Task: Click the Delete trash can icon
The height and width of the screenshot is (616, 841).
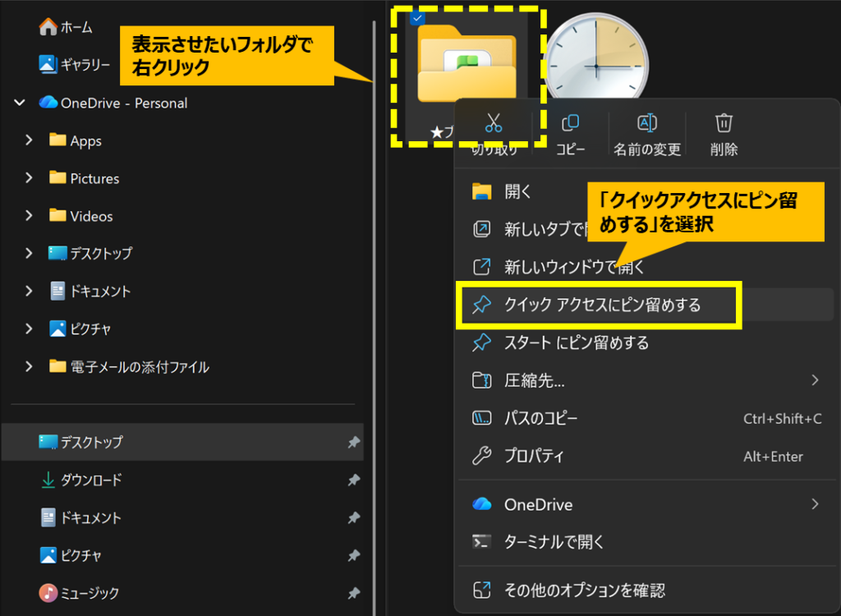Action: click(724, 124)
